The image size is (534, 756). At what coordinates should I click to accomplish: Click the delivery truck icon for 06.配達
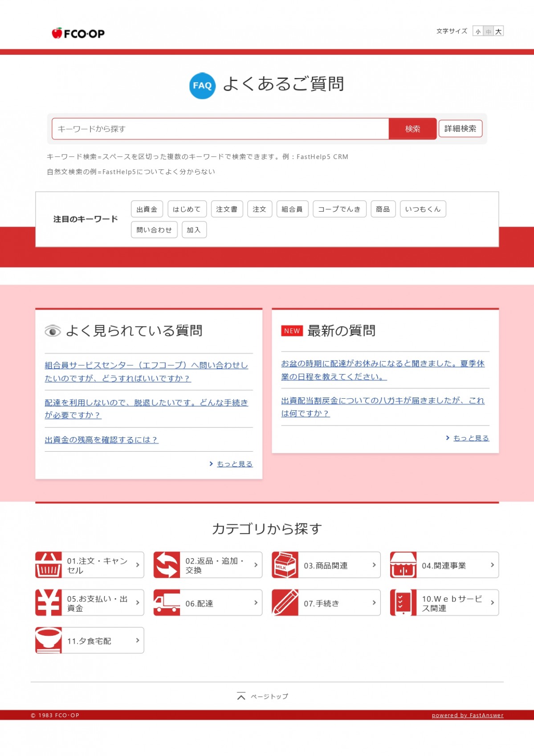167,602
